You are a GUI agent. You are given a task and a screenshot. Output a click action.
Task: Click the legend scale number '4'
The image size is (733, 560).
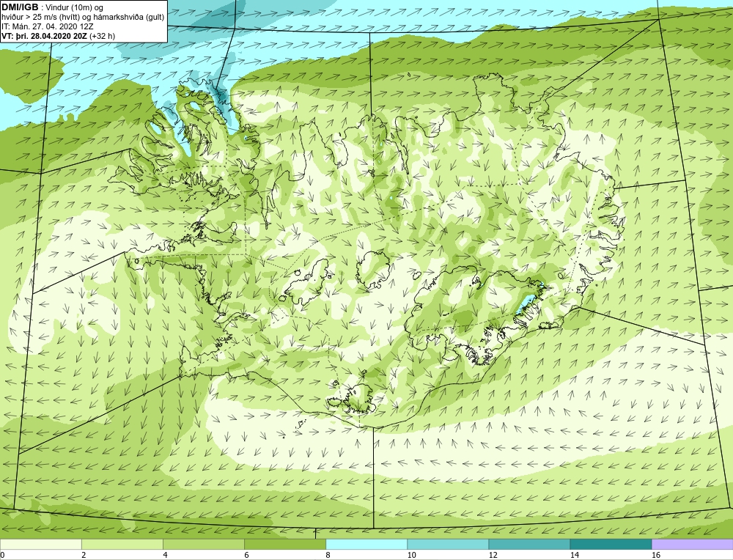click(x=165, y=556)
